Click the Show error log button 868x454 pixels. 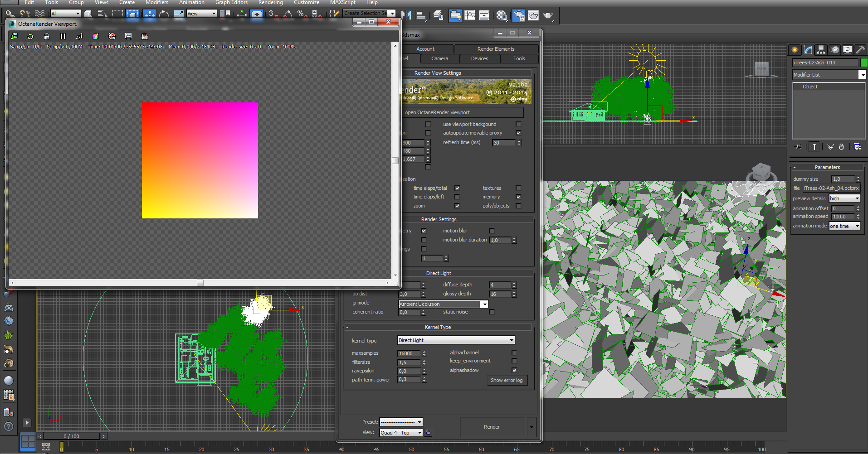click(506, 380)
